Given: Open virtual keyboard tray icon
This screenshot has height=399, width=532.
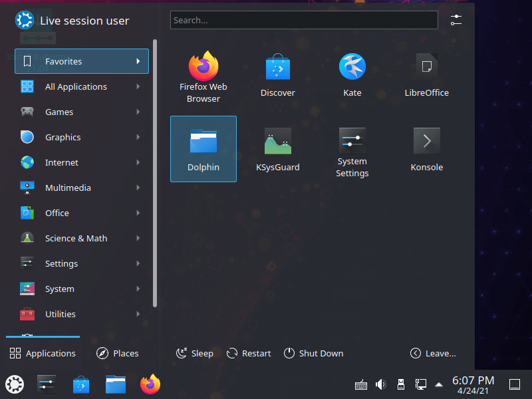Looking at the screenshot, I should pyautogui.click(x=360, y=385).
